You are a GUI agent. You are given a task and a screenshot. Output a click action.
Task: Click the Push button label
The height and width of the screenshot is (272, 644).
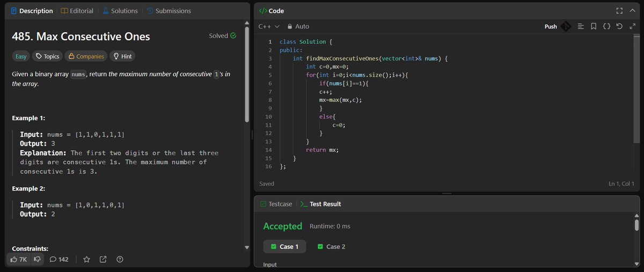coord(551,26)
